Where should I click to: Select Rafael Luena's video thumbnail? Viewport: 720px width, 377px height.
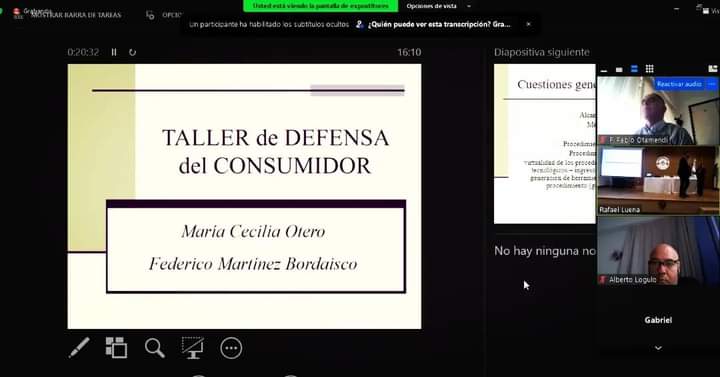[658, 180]
